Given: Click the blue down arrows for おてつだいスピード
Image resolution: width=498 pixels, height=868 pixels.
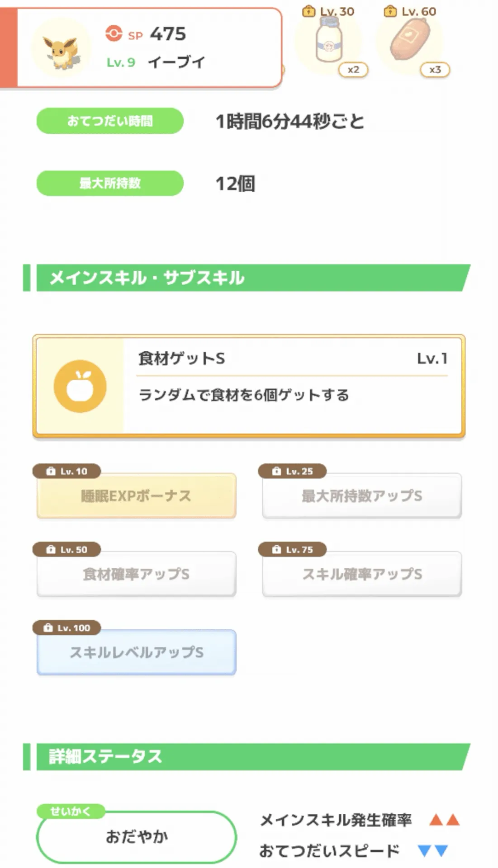Looking at the screenshot, I should [433, 851].
